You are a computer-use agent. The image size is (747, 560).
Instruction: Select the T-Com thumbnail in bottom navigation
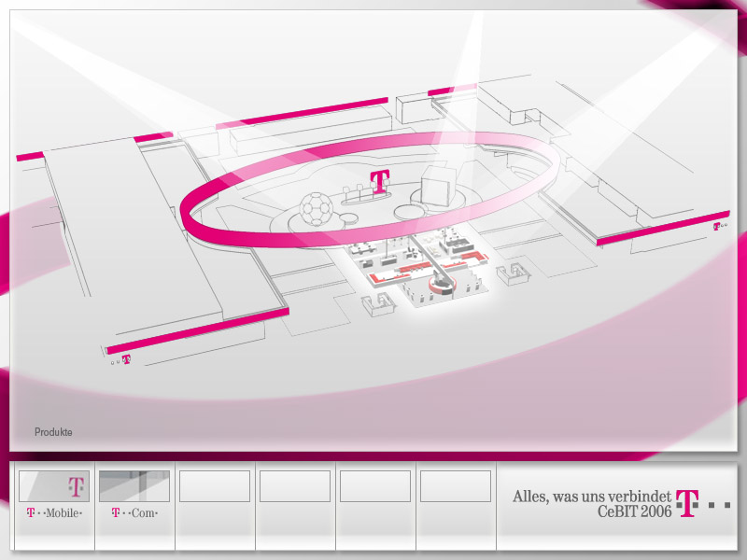coord(134,486)
